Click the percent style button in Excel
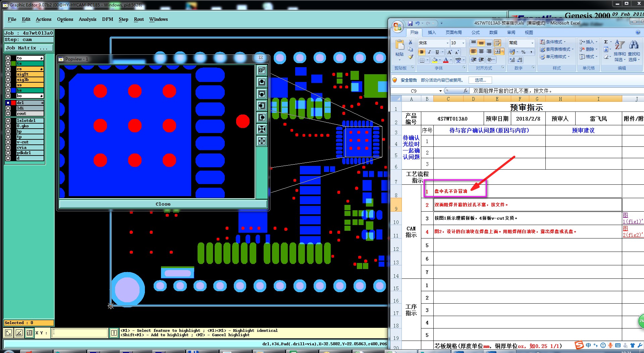The height and width of the screenshot is (353, 644). [x=523, y=52]
